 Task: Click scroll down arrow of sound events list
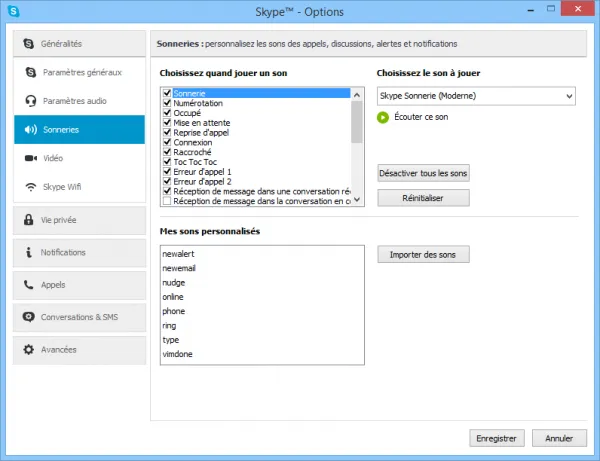point(357,199)
